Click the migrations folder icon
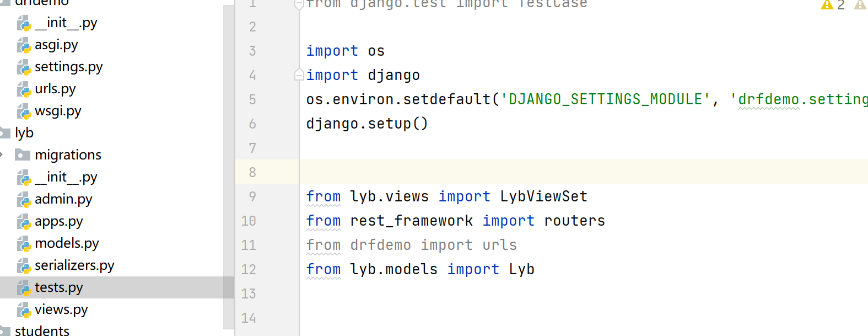Image resolution: width=868 pixels, height=336 pixels. (x=23, y=155)
